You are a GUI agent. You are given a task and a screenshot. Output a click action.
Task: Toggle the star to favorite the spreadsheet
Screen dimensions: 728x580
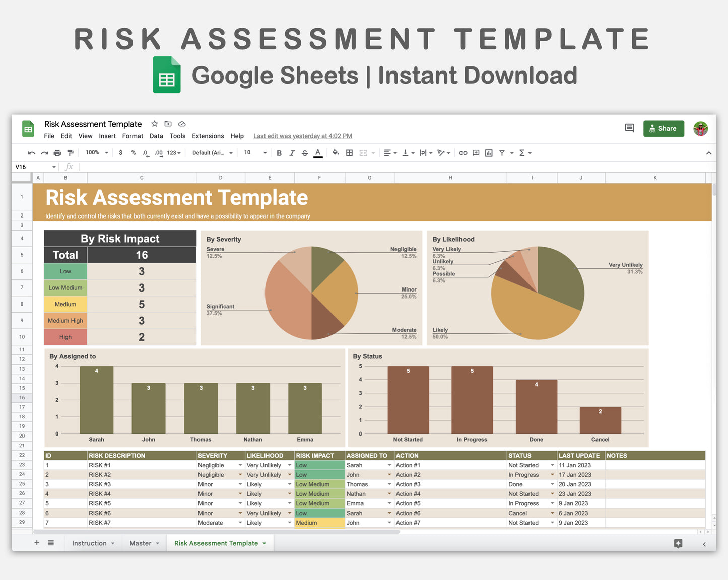click(x=154, y=124)
